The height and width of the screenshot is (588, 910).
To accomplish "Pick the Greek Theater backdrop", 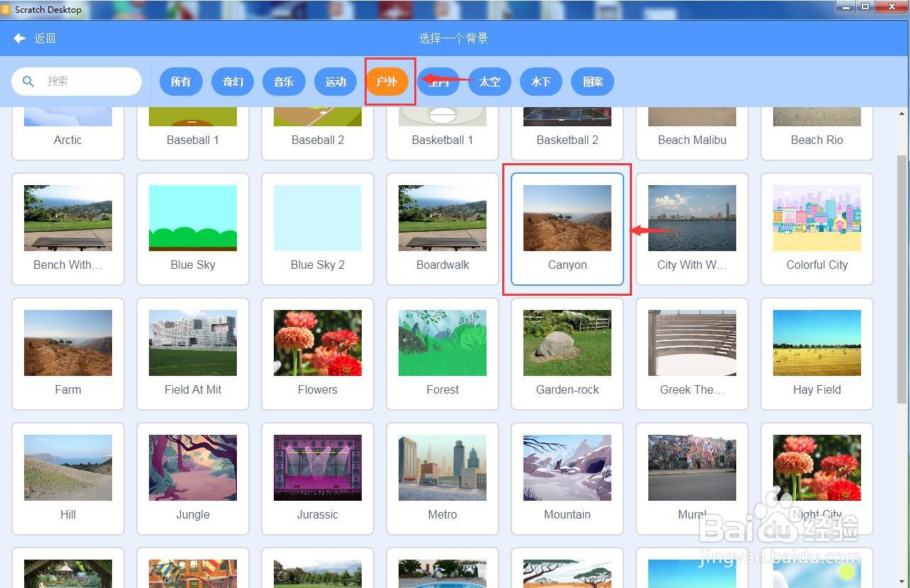I will pos(692,354).
